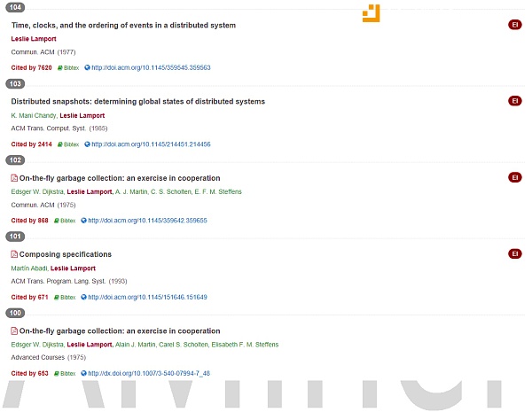Viewport: 532px width, 412px height.
Task: View Cited by 2414 citations
Action: [x=32, y=144]
